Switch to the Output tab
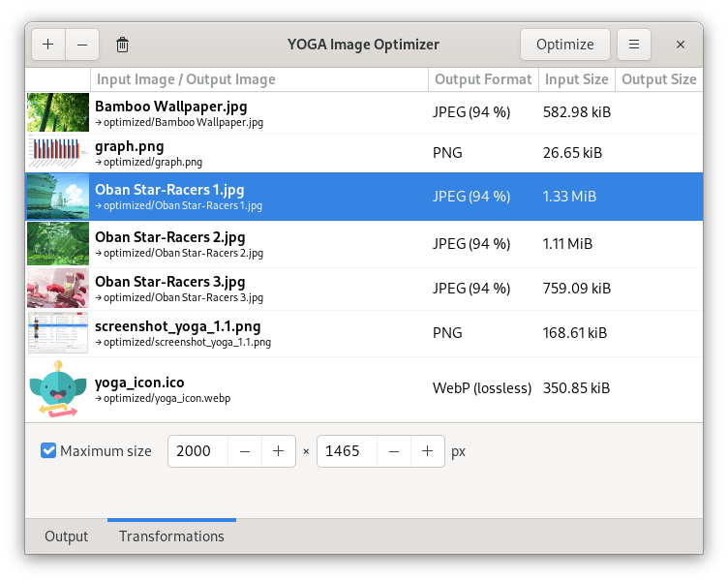This screenshot has height=582, width=728. pyautogui.click(x=66, y=536)
